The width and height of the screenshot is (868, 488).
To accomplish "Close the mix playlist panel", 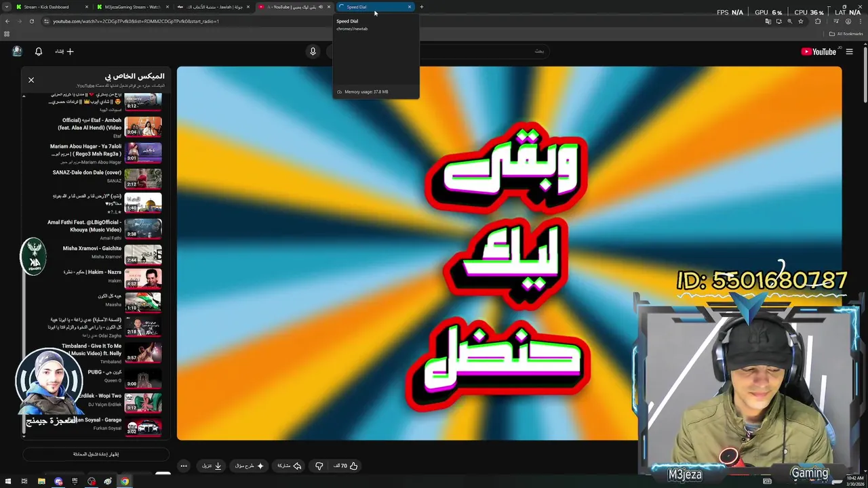I will [31, 80].
